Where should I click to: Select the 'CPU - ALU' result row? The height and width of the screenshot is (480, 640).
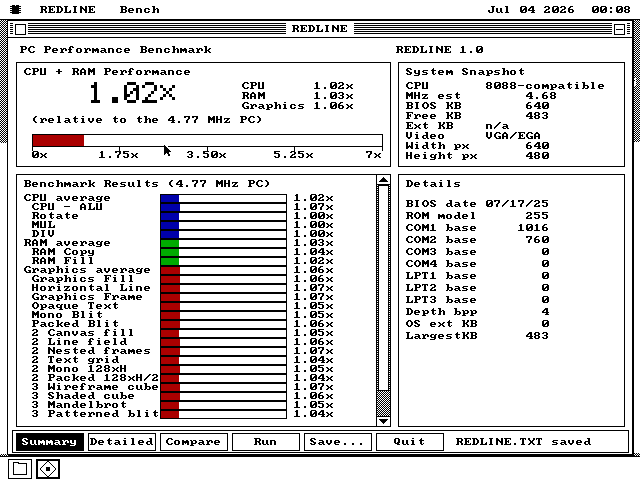pos(178,207)
